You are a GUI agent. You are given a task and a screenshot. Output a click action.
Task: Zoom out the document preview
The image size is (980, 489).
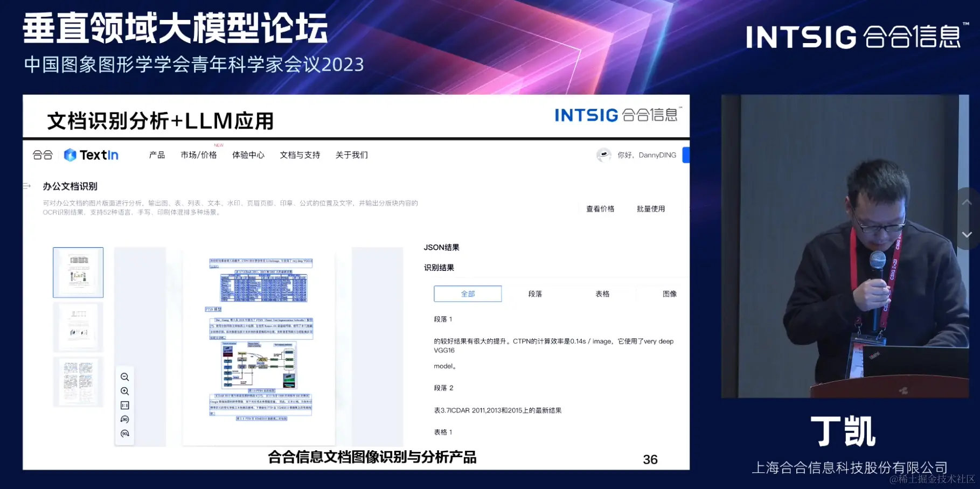click(124, 377)
